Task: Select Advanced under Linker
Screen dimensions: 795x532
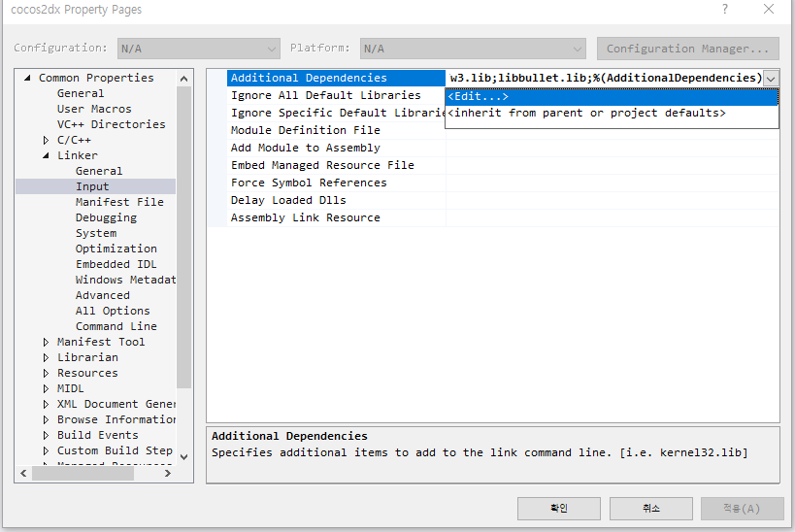Action: click(x=103, y=295)
